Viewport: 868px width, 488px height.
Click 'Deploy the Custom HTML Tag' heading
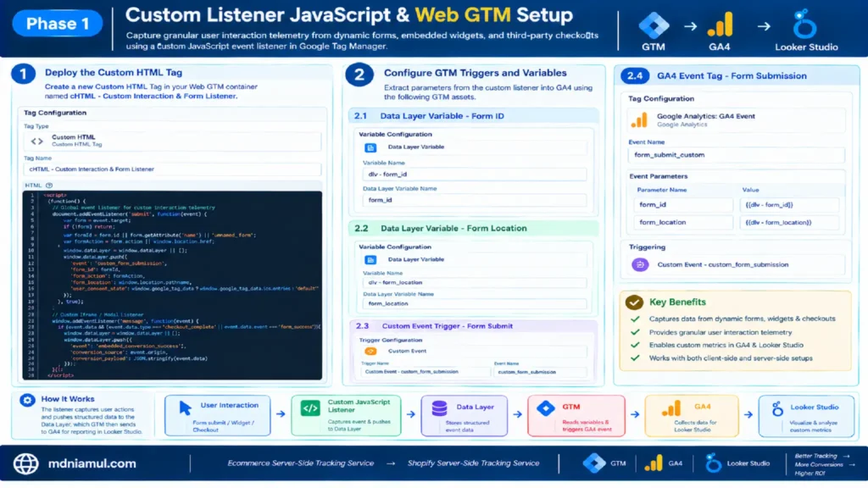[x=114, y=73]
